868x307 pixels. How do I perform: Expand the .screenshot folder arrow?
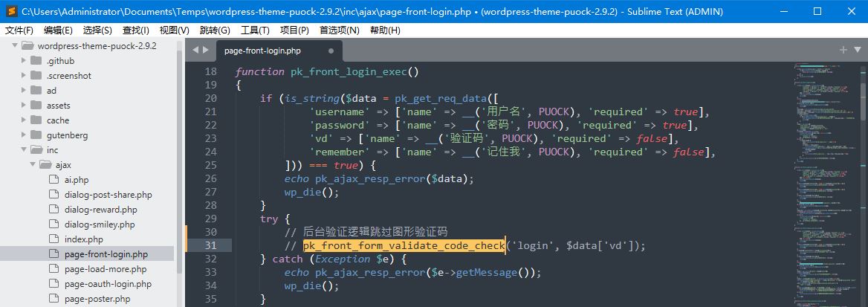point(24,76)
